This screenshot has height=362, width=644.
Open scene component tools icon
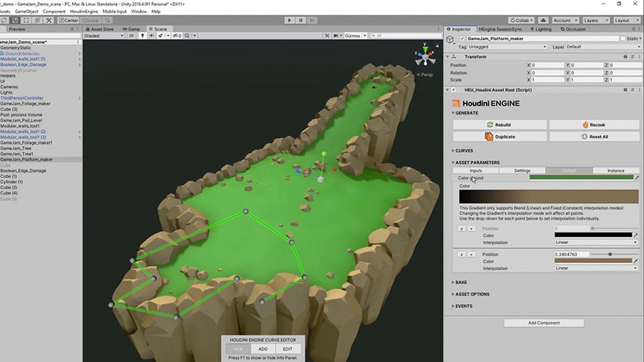(327, 36)
